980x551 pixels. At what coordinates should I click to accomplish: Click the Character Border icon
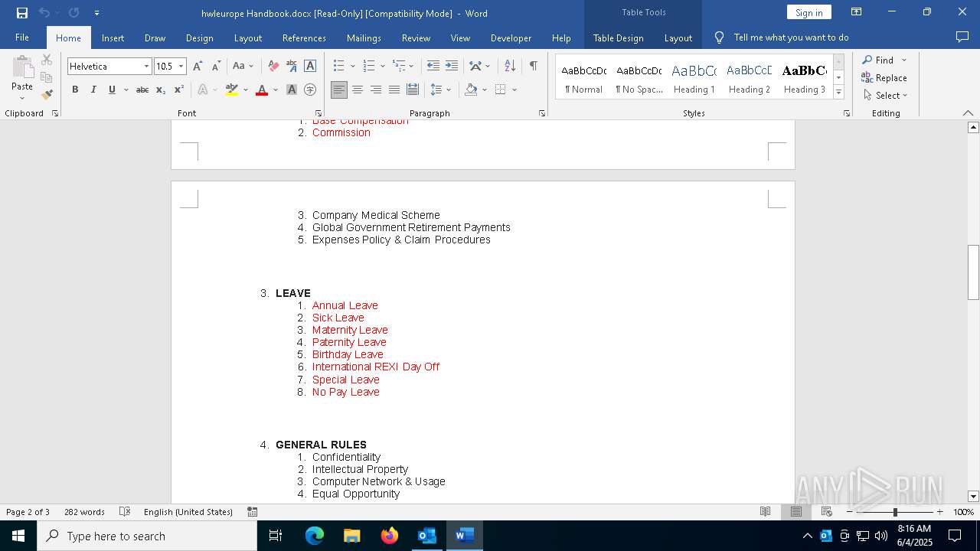click(x=310, y=67)
